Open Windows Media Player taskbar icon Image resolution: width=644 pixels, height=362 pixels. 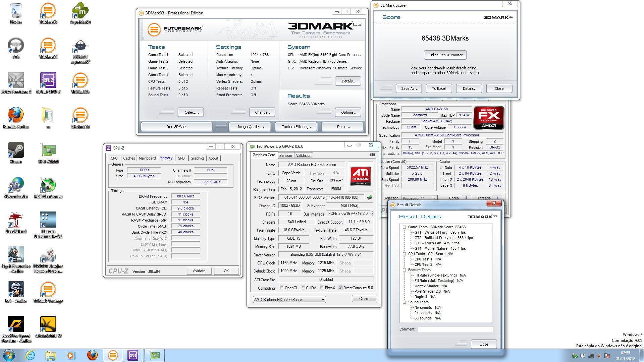71,355
